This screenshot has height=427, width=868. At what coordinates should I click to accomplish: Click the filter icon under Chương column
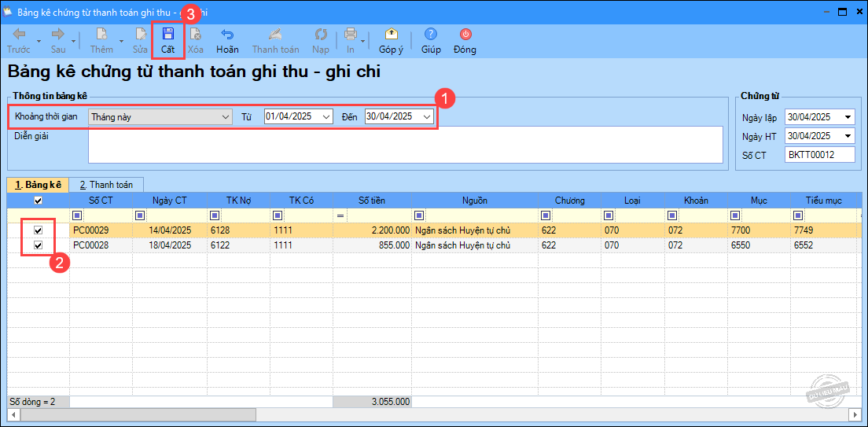click(x=546, y=215)
